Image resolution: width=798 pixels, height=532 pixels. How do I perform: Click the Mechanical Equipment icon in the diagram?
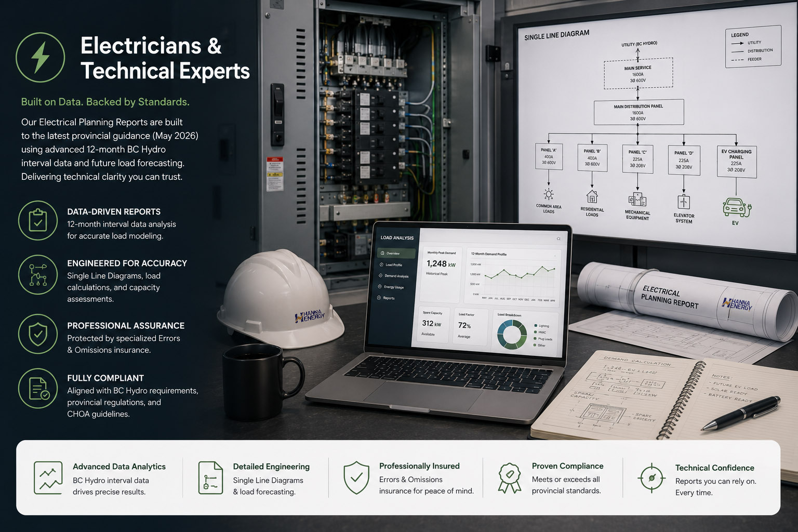(x=637, y=199)
